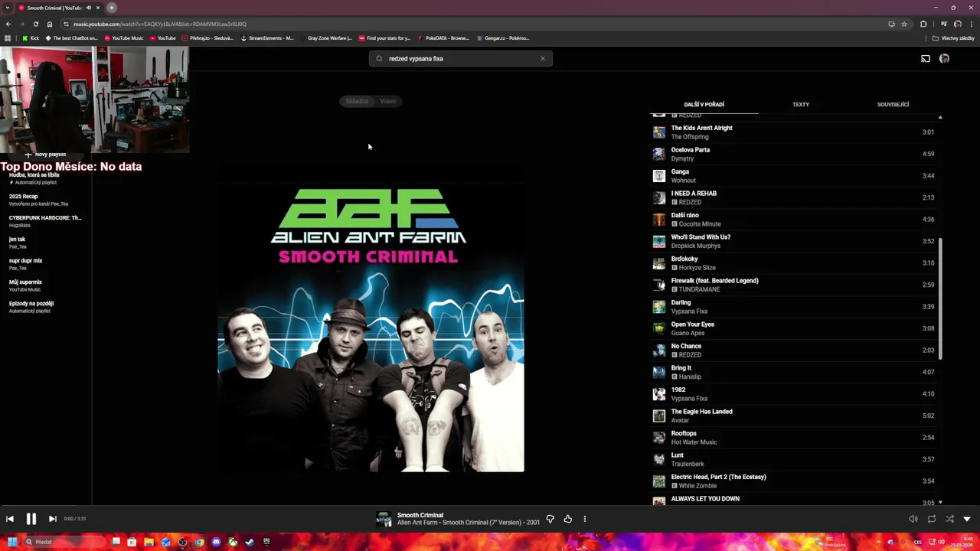Viewport: 980px width, 551px height.
Task: Open the cast to device icon
Action: click(925, 59)
